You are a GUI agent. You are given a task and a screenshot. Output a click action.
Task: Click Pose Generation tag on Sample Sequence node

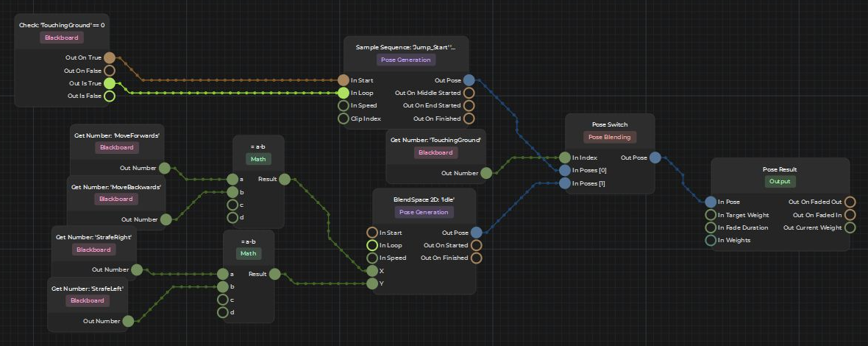pos(406,60)
